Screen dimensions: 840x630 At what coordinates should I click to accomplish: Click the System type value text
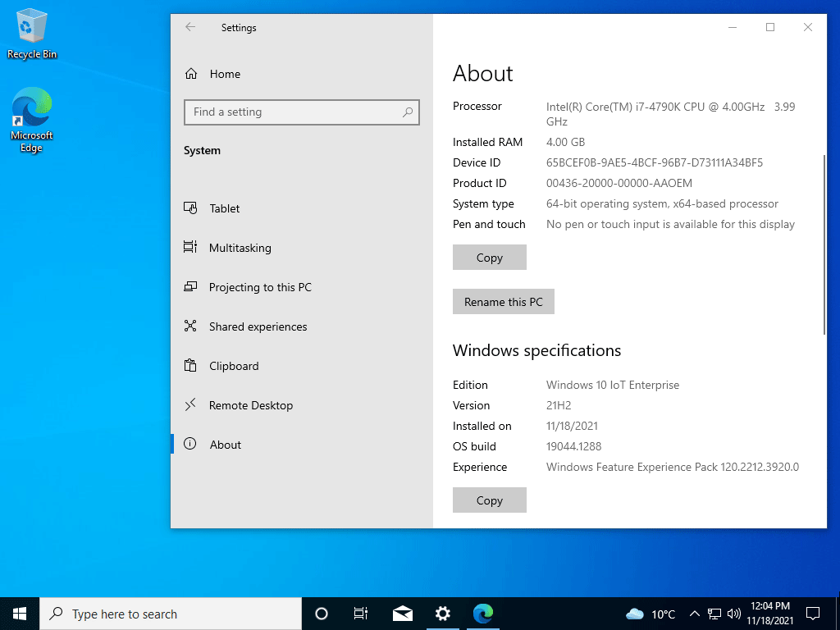pos(662,203)
